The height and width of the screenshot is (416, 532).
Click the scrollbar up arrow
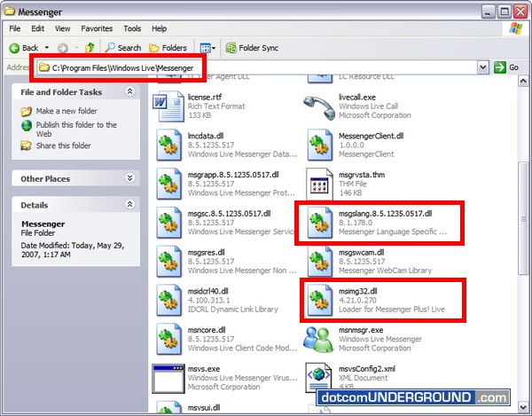pyautogui.click(x=523, y=81)
